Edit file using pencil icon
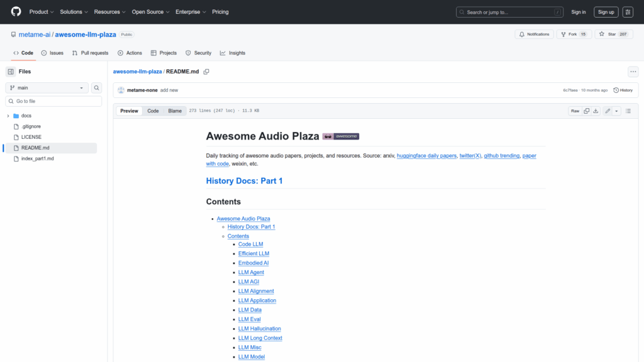Screen dimensions: 644x362 click(x=608, y=111)
